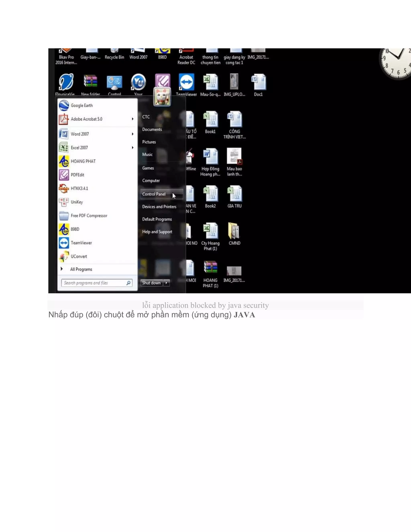Select Your Uninstaller desktop shortcut

point(138,85)
